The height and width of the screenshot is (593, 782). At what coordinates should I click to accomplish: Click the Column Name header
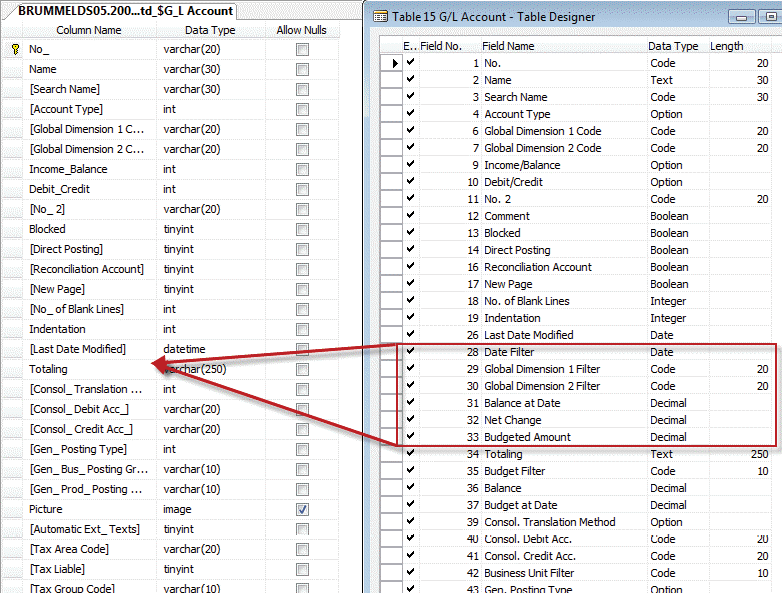tap(89, 30)
